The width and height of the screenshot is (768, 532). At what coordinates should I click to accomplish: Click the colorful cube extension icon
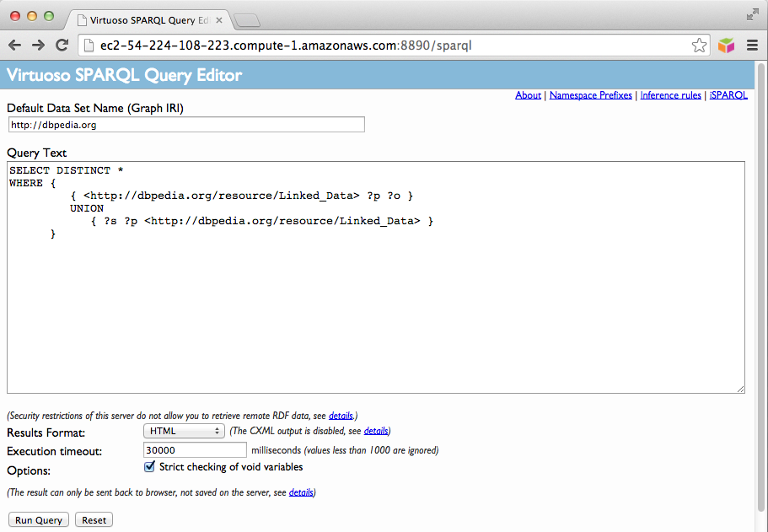coord(726,46)
